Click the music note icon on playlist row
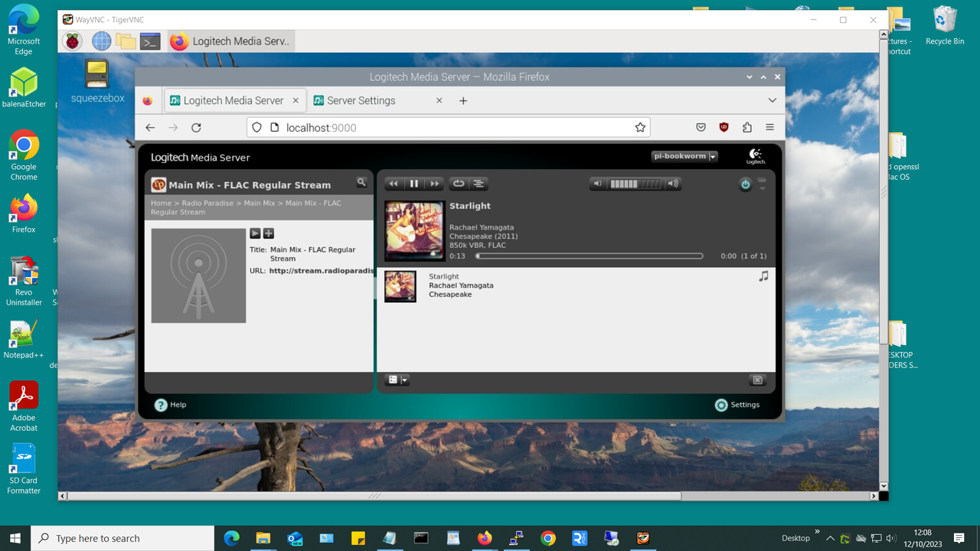This screenshot has height=551, width=980. 763,276
